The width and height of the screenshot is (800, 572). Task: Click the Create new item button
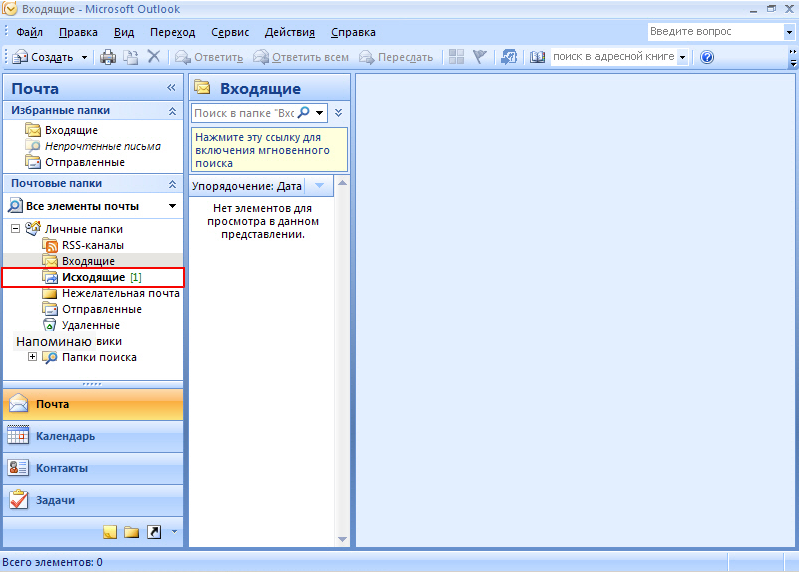point(43,57)
